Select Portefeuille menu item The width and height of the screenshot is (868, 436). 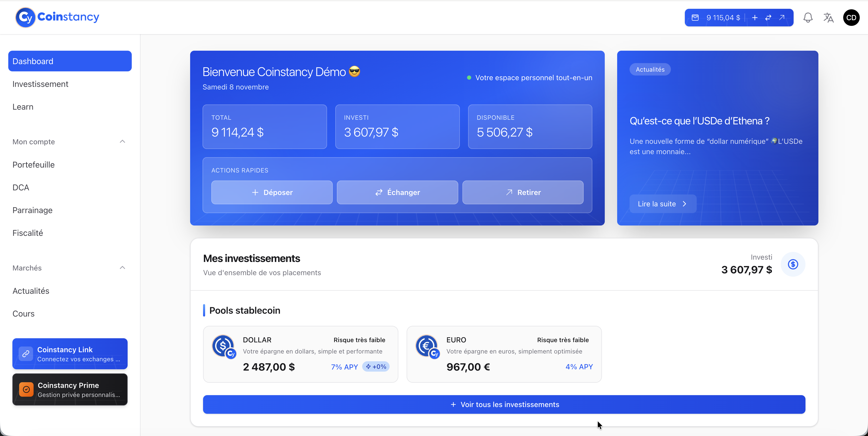33,164
